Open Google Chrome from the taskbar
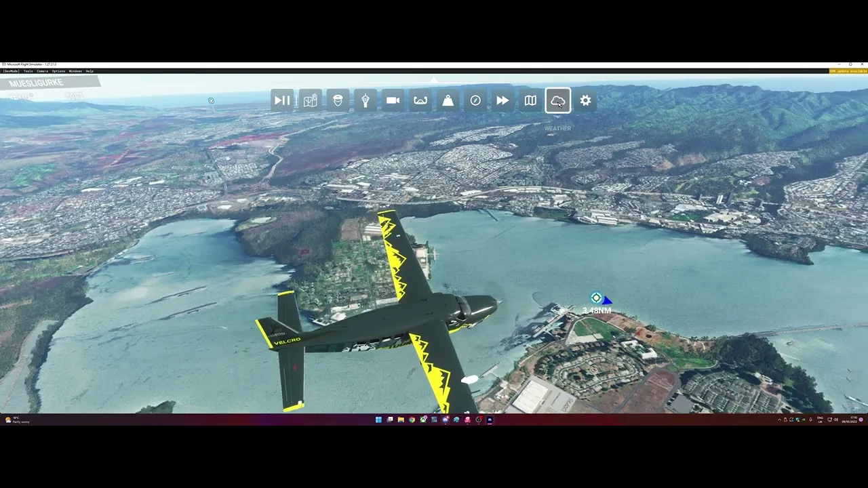Viewport: 868px width, 488px height. 412,420
